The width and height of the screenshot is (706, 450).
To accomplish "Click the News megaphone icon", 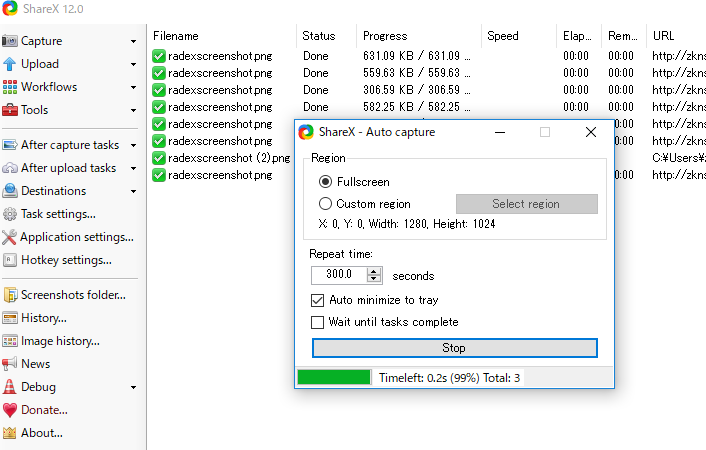I will tap(9, 364).
